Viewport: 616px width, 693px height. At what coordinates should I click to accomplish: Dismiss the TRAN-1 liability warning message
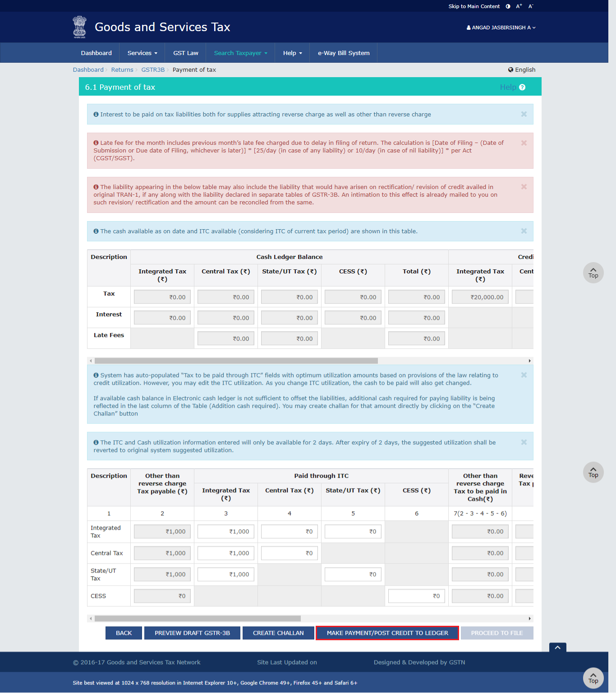[524, 187]
